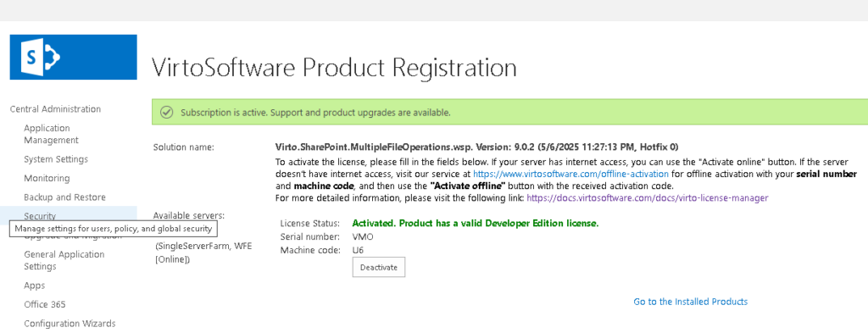Open General Application Settings
868x333 pixels.
click(64, 260)
